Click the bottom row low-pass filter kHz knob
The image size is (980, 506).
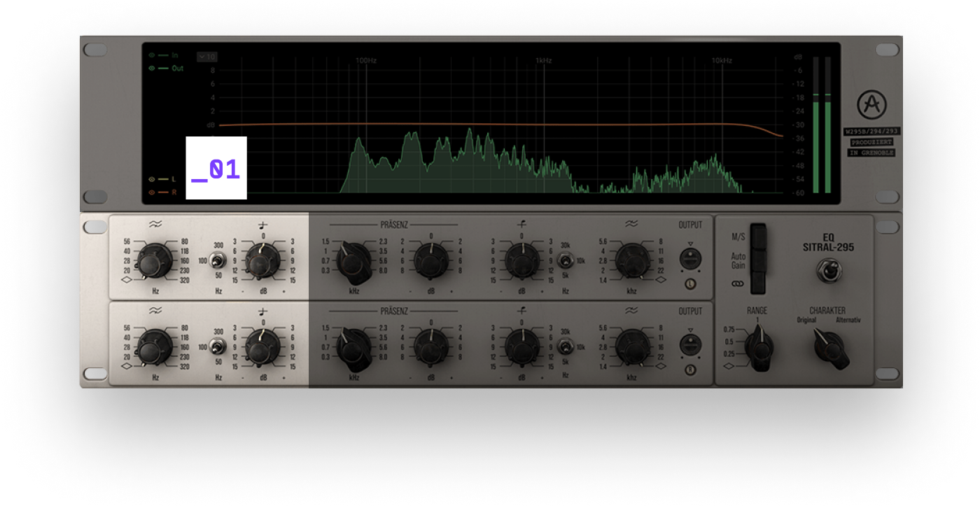pyautogui.click(x=632, y=346)
